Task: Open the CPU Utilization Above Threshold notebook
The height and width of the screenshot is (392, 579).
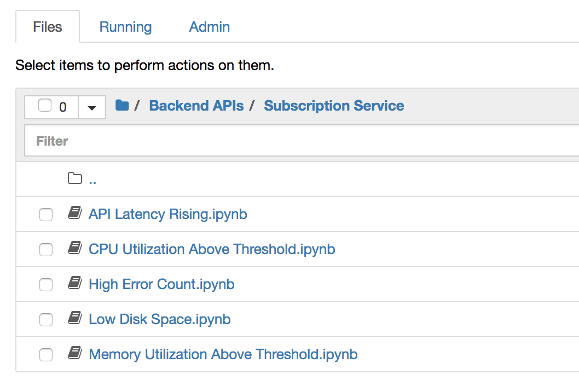Action: (212, 249)
